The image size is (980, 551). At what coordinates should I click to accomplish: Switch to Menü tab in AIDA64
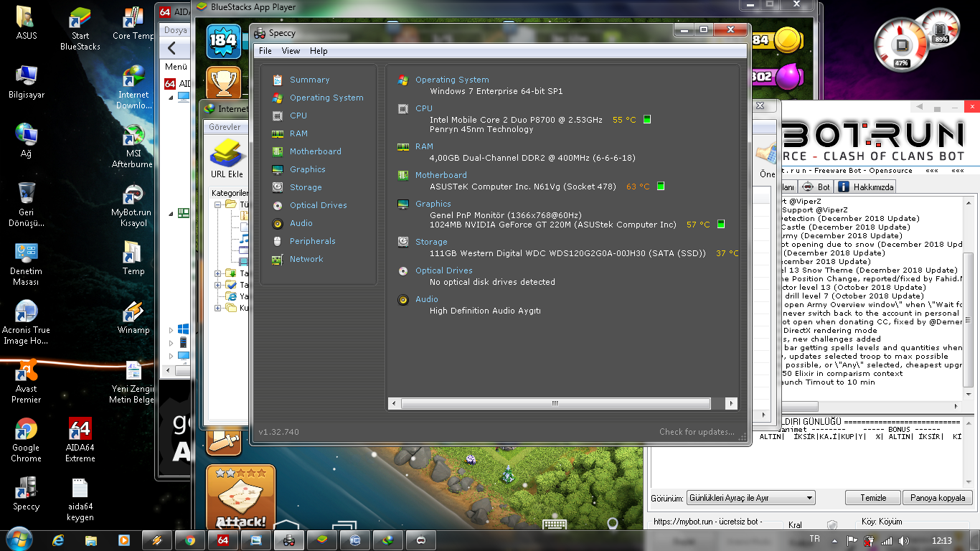point(176,67)
